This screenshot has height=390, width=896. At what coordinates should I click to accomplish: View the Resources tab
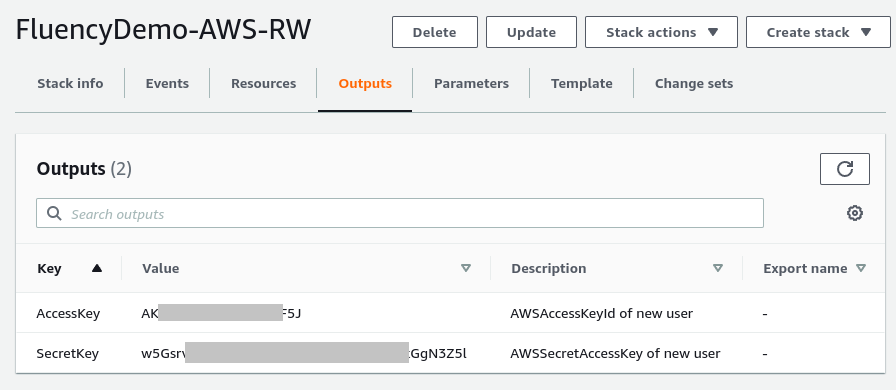coord(263,83)
